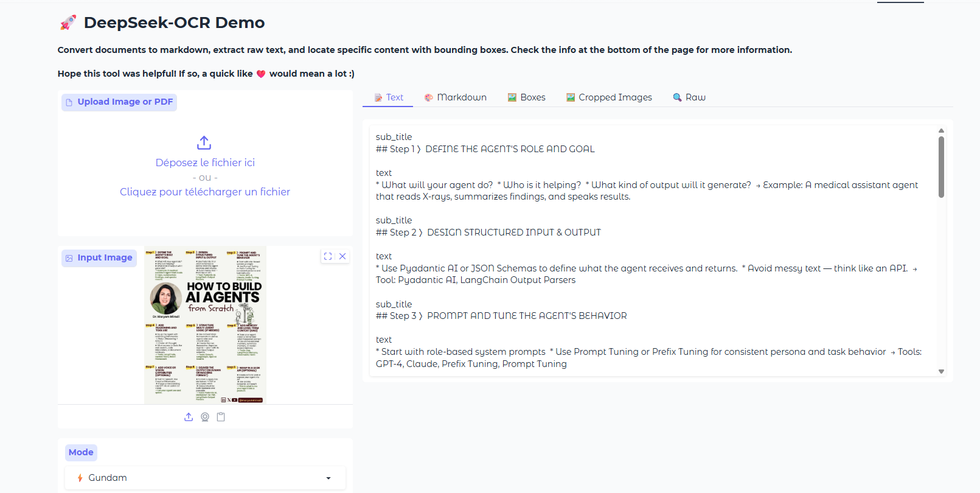Click the lightning icon in the Mode field
980x493 pixels.
80,478
